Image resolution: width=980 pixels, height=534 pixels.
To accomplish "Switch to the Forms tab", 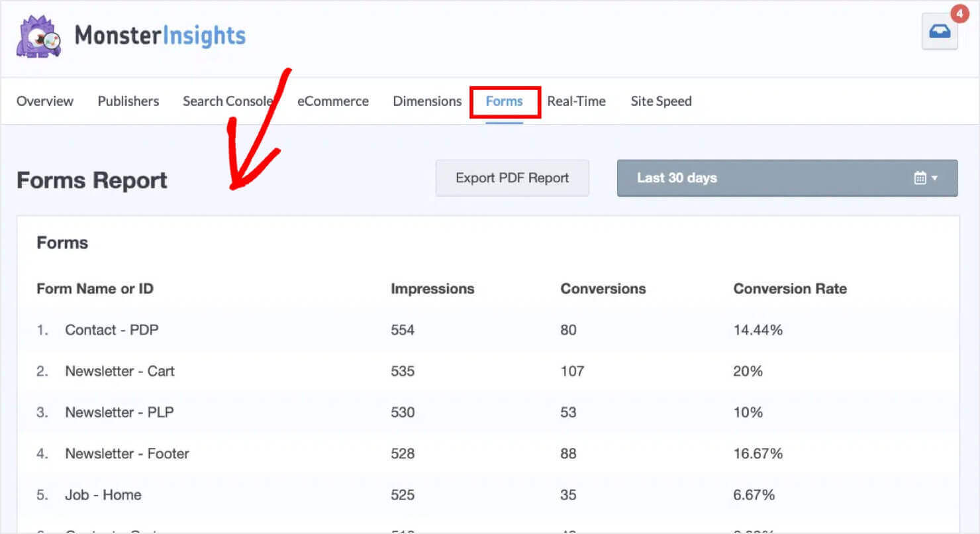I will [504, 101].
